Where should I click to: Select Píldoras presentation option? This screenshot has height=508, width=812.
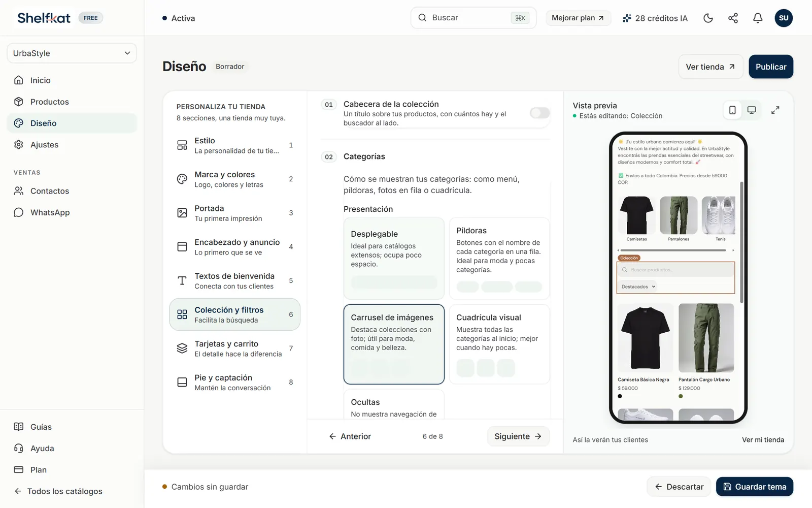tap(499, 259)
